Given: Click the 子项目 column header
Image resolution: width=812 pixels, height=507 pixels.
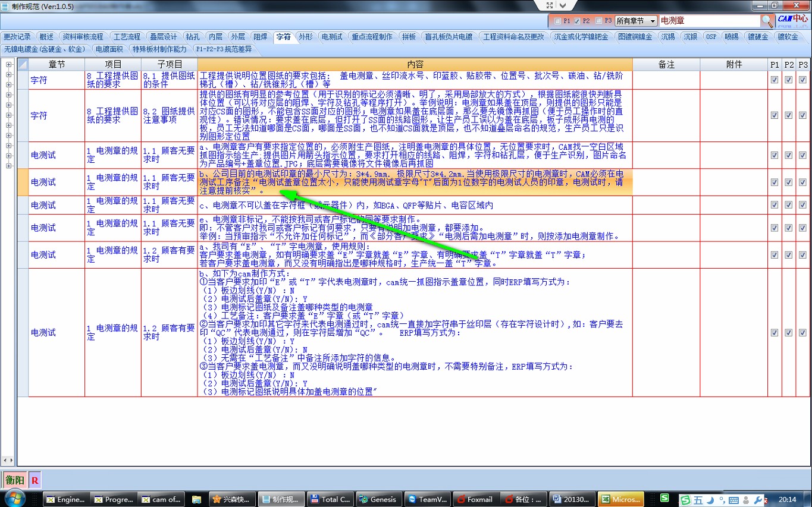Looking at the screenshot, I should 170,64.
